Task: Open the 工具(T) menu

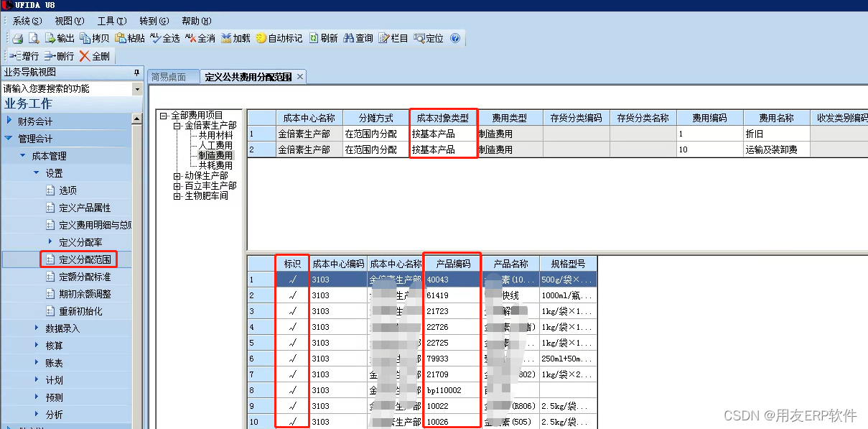Action: pos(111,21)
